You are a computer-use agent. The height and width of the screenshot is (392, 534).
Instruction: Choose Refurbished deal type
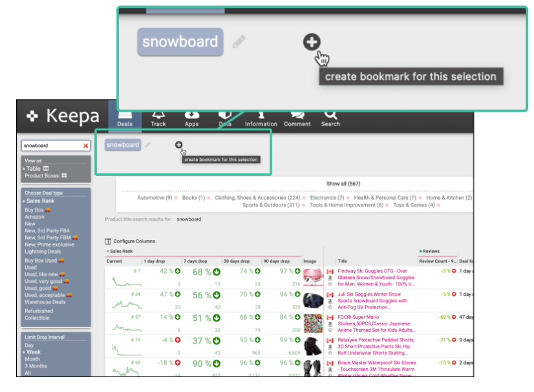(39, 311)
